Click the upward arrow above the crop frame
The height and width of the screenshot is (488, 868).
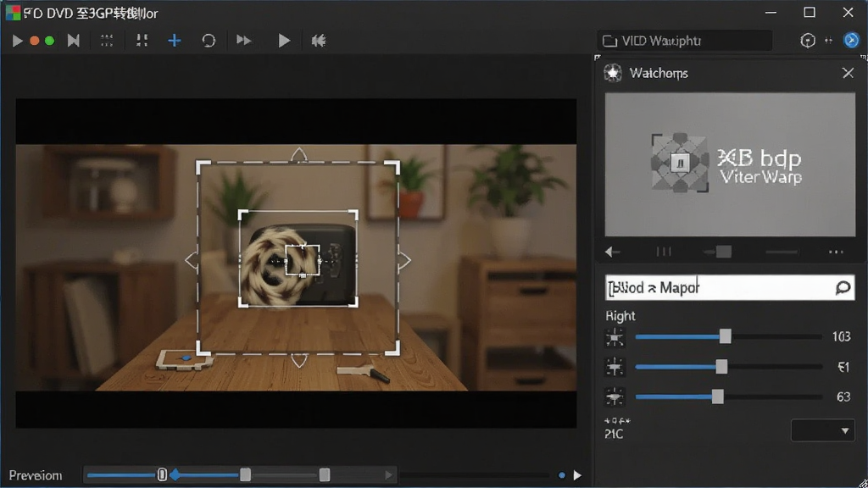[x=299, y=154]
